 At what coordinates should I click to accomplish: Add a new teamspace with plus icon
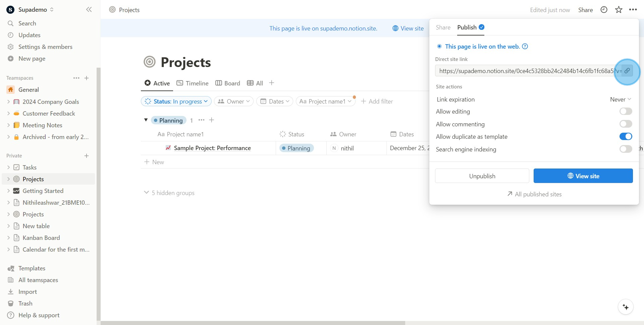tap(87, 78)
